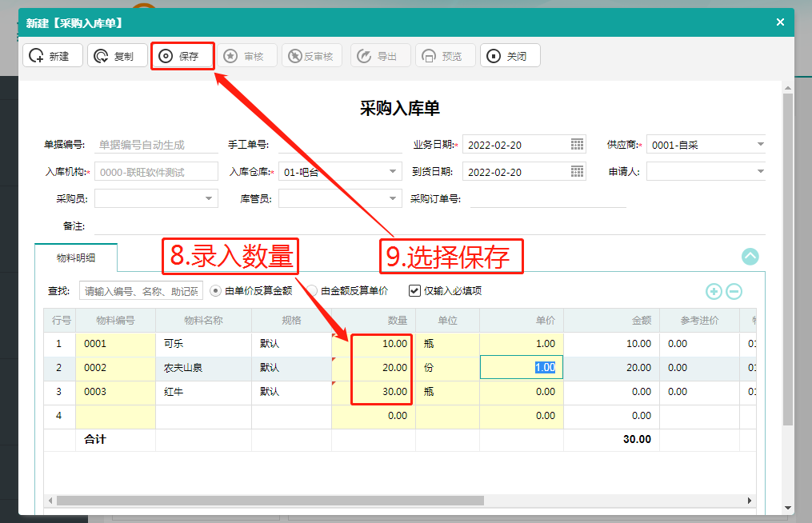Expand the 供应商 dropdown

click(x=760, y=145)
